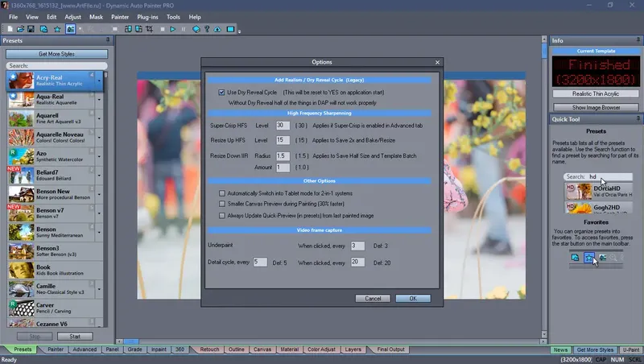Click the question mark help toolbar icon
The image size is (644, 364).
point(207,29)
